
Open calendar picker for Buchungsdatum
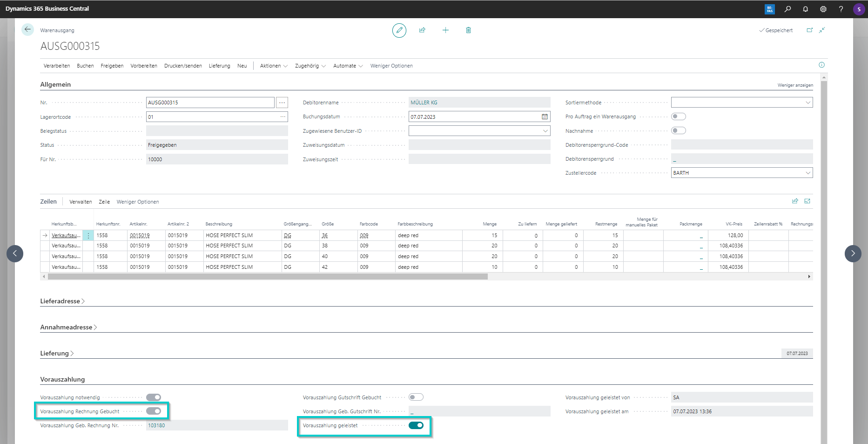pos(545,116)
